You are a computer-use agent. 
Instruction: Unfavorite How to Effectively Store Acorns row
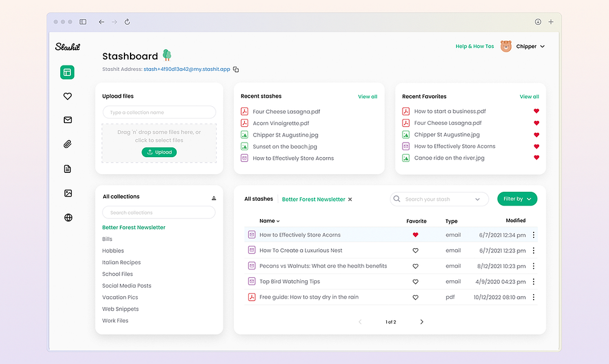pos(415,235)
